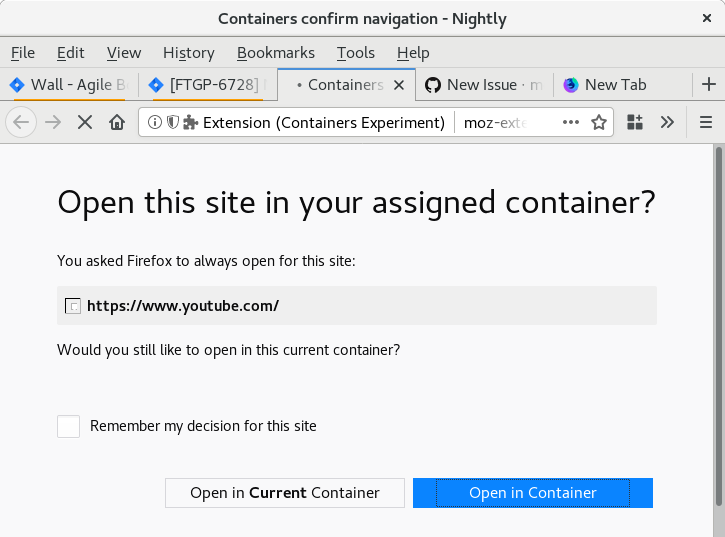Click the blue Open in Container button

point(533,493)
